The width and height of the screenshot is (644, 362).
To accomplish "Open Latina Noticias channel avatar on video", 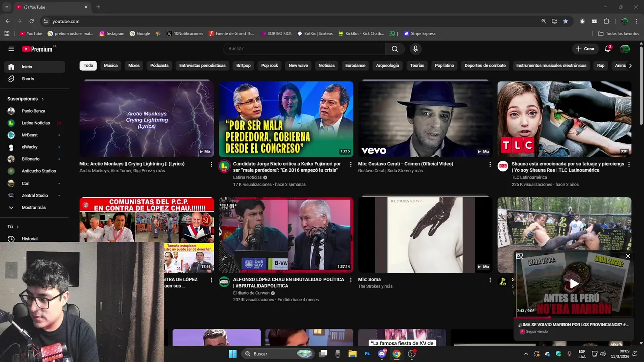I will [x=224, y=167].
